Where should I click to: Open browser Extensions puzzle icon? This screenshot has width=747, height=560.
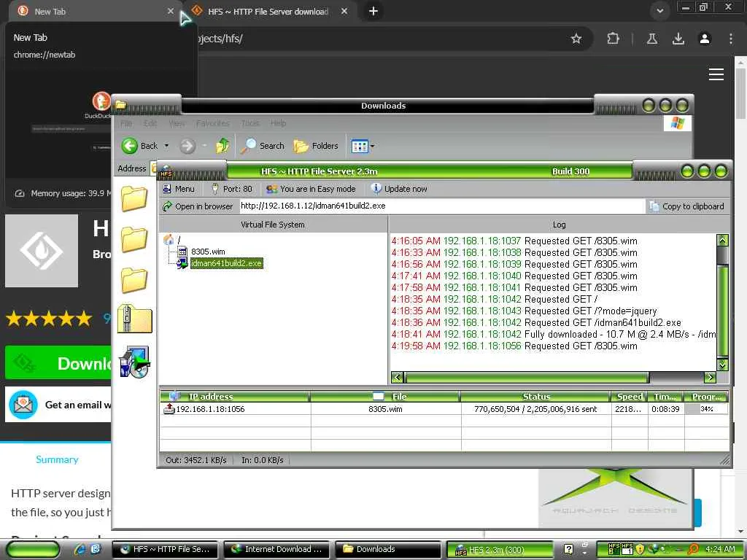[613, 39]
